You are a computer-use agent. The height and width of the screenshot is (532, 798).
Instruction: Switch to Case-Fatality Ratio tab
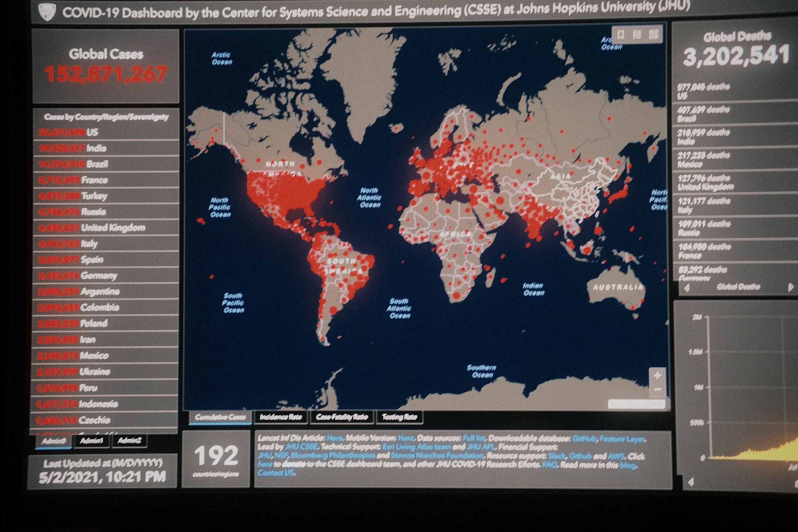342,417
